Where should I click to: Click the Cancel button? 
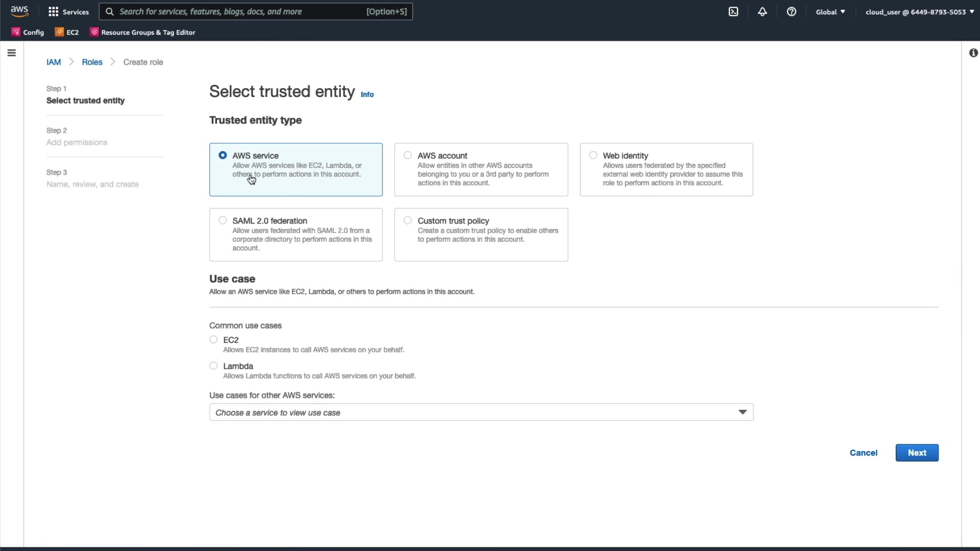click(863, 453)
